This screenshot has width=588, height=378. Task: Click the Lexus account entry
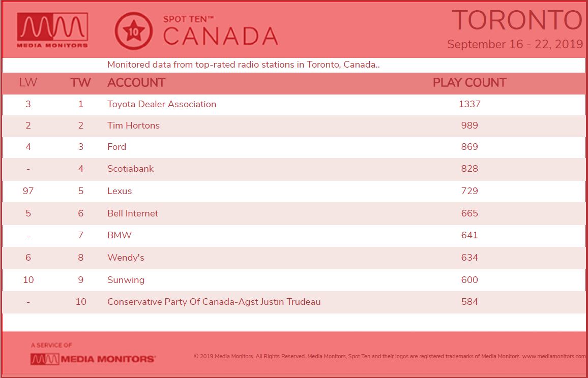120,191
